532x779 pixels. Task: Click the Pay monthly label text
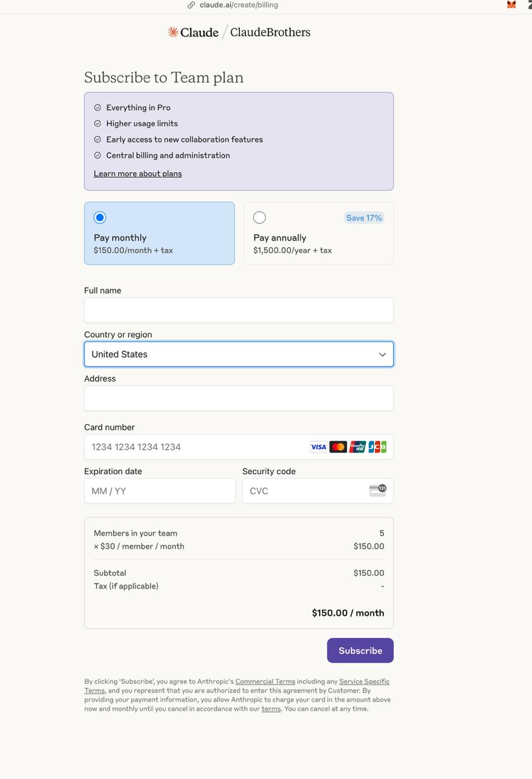click(x=120, y=238)
